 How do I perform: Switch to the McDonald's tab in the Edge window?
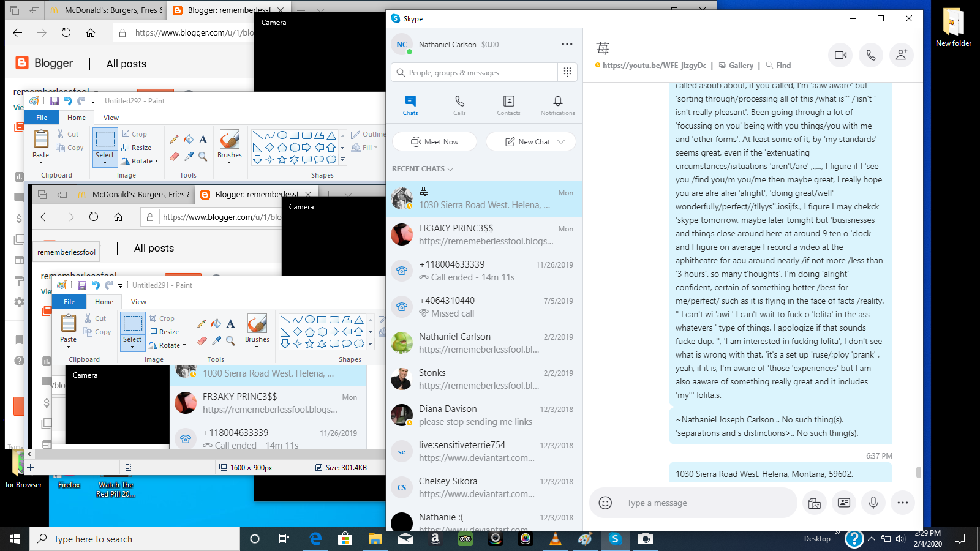106,10
